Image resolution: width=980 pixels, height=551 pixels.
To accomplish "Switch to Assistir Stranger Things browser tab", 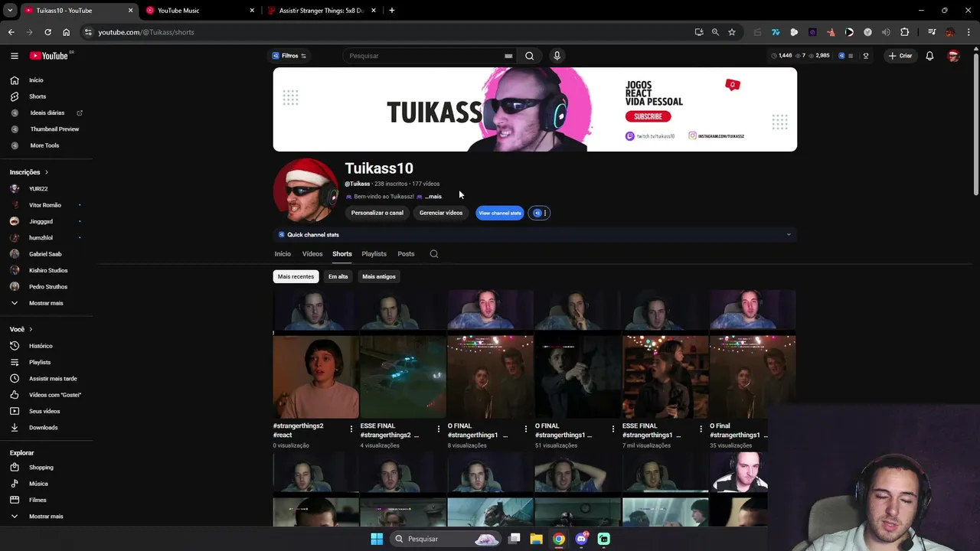I will 322,11.
